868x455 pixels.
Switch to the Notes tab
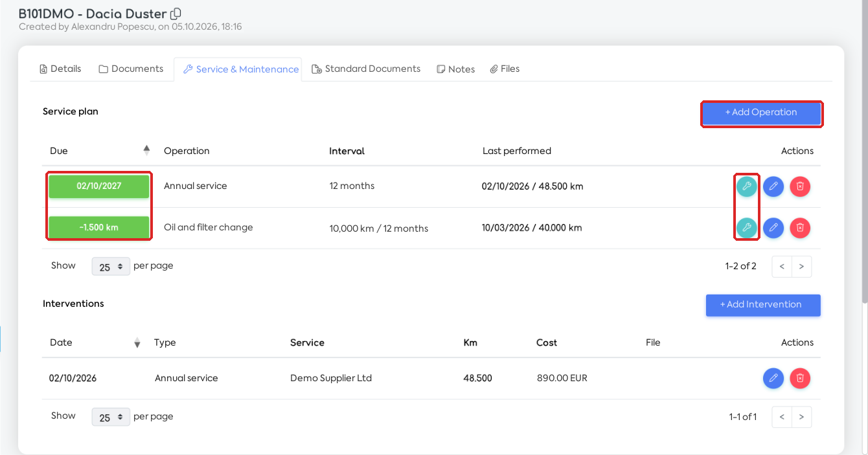(x=456, y=69)
